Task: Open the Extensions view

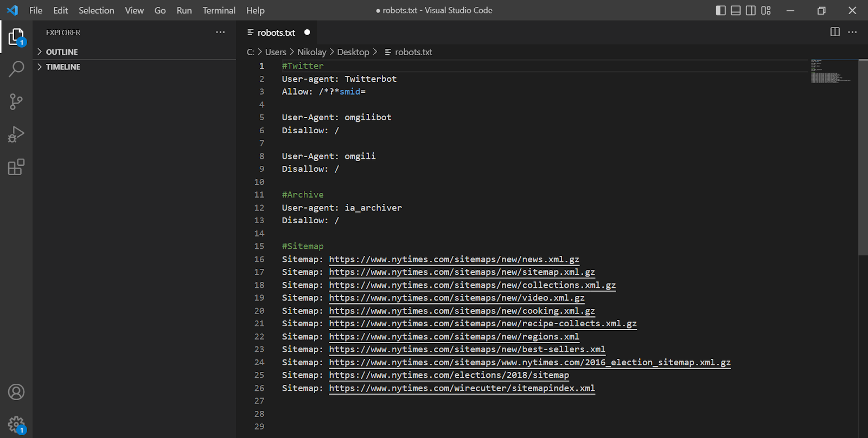Action: click(x=16, y=167)
